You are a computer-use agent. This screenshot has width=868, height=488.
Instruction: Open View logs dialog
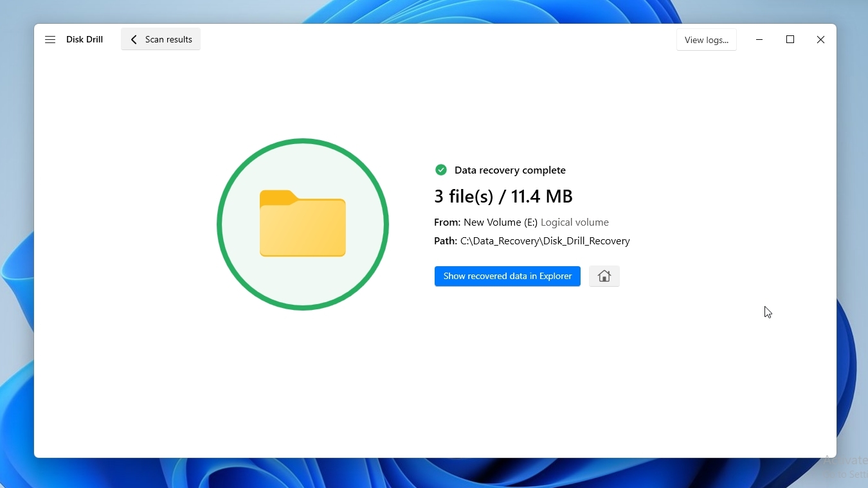[707, 39]
